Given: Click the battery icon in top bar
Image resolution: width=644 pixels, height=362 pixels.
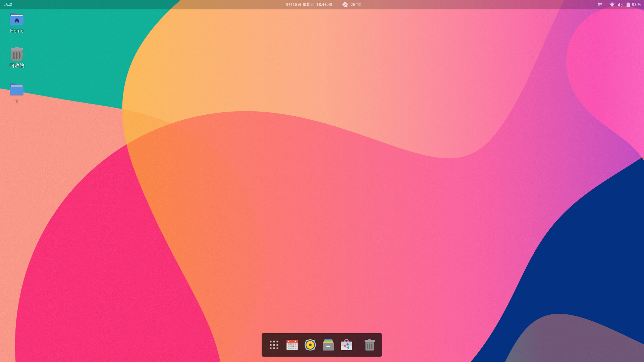Looking at the screenshot, I should pyautogui.click(x=628, y=5).
